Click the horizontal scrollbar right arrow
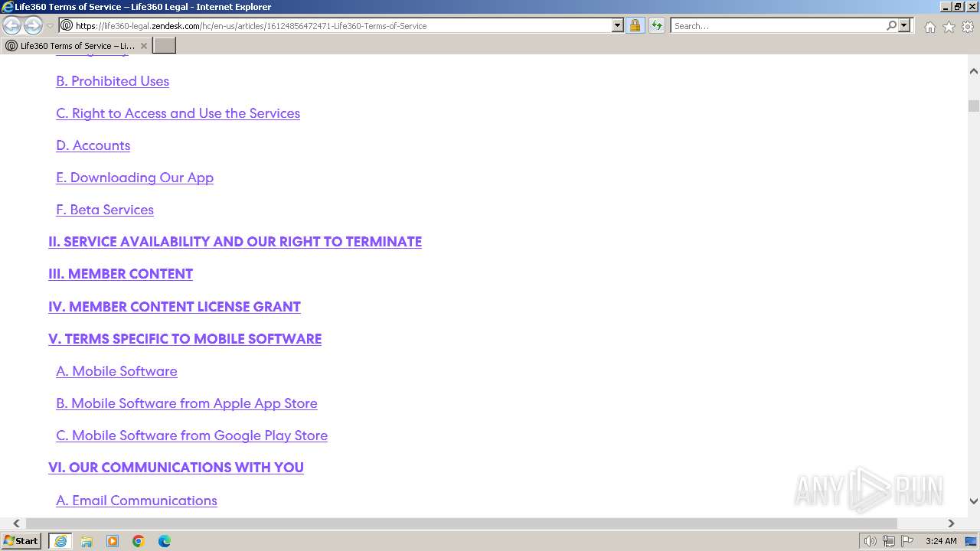 coord(951,523)
